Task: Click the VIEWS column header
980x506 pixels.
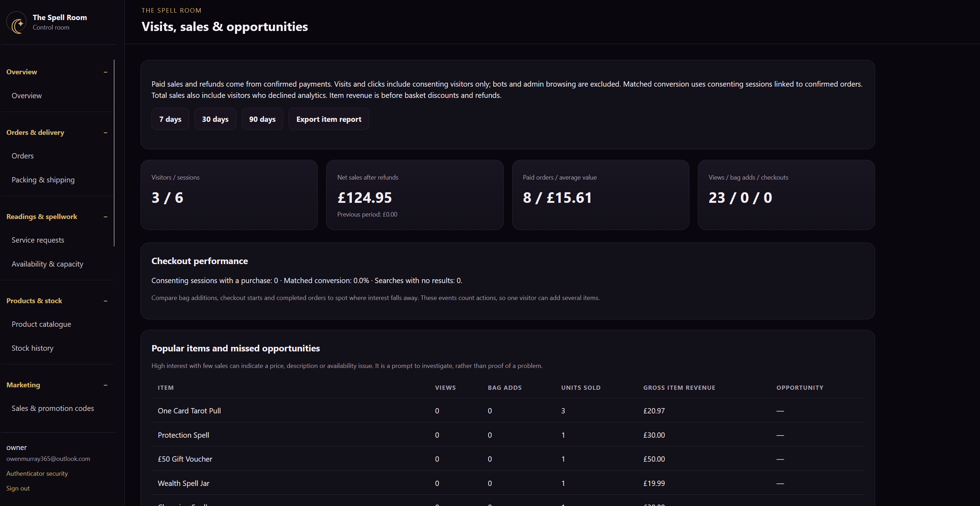Action: 445,388
